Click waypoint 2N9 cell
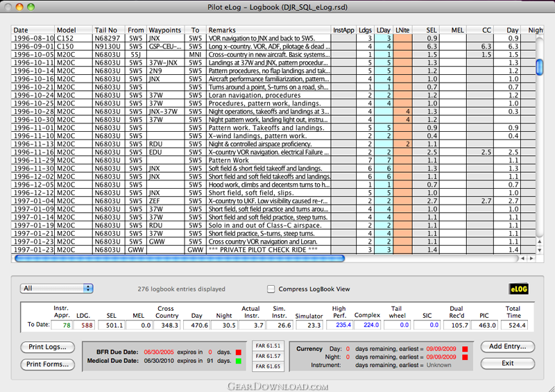Viewport: 555px width, 392px height. tap(165, 71)
